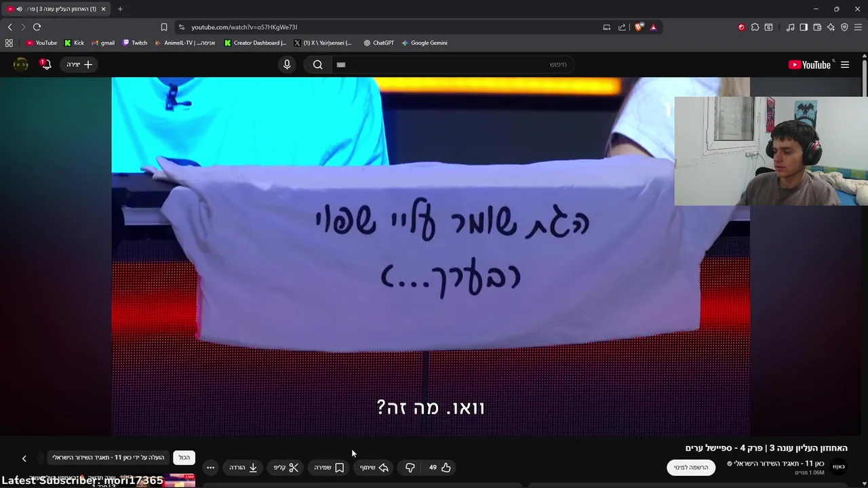Show next chips with the arrow

pos(24,459)
